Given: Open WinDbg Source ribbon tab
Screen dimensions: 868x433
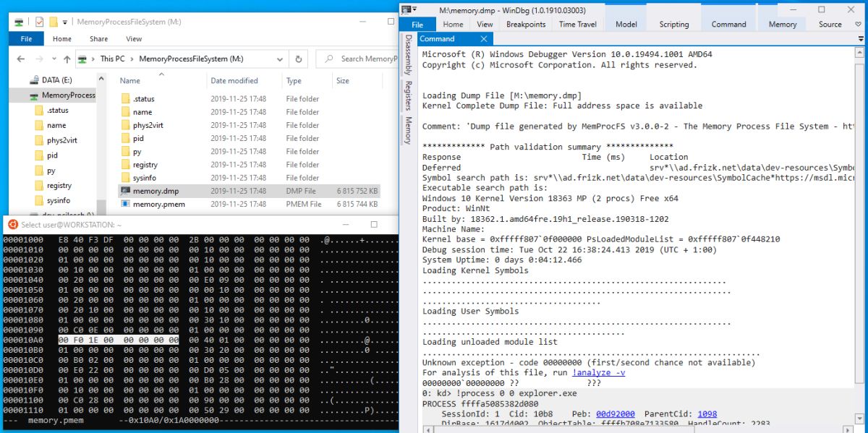Looking at the screenshot, I should tap(830, 24).
